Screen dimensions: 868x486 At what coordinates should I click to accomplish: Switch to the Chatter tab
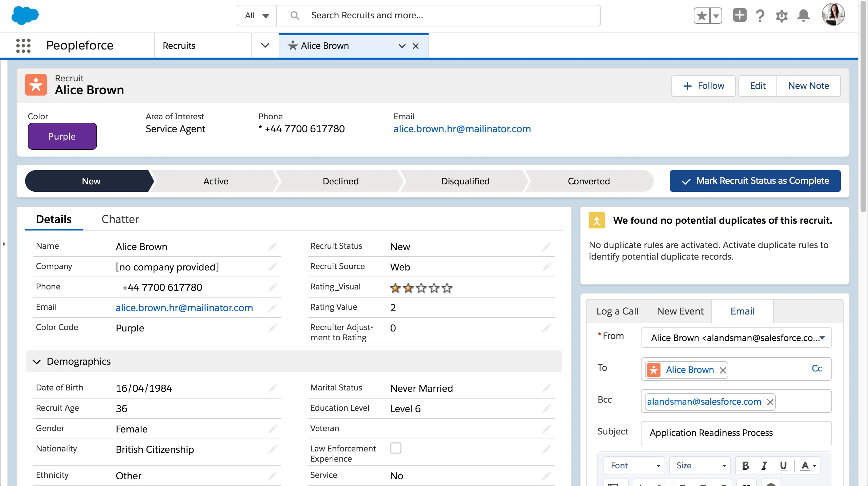tap(120, 219)
